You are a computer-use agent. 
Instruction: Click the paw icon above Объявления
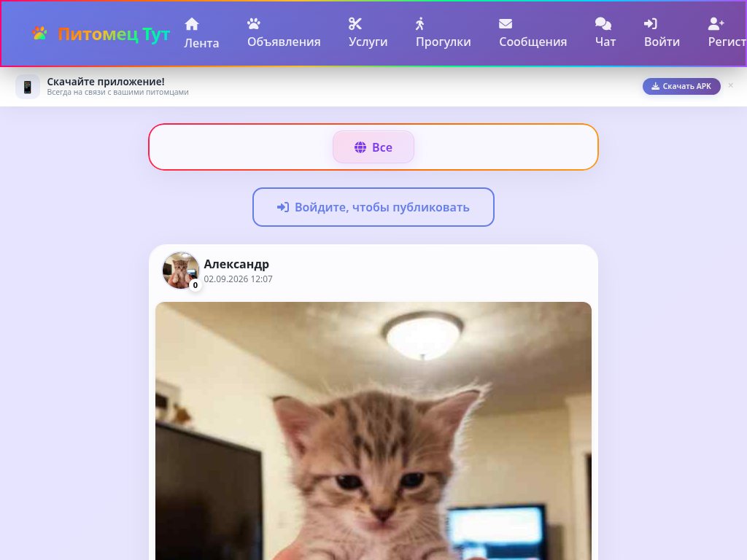point(254,23)
